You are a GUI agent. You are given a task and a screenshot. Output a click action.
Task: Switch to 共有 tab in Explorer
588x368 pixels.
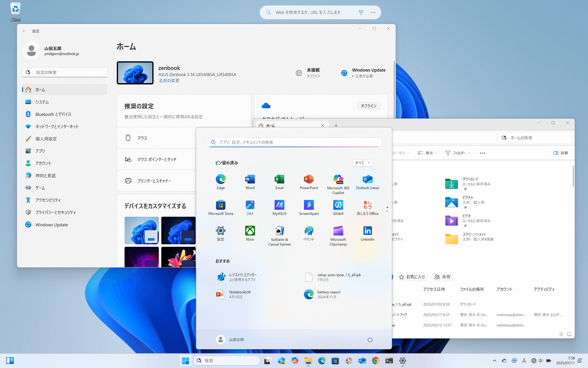click(442, 277)
